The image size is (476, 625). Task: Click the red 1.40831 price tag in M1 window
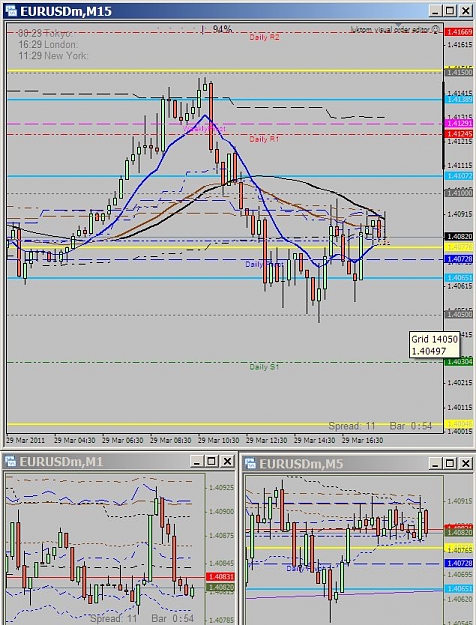click(220, 577)
